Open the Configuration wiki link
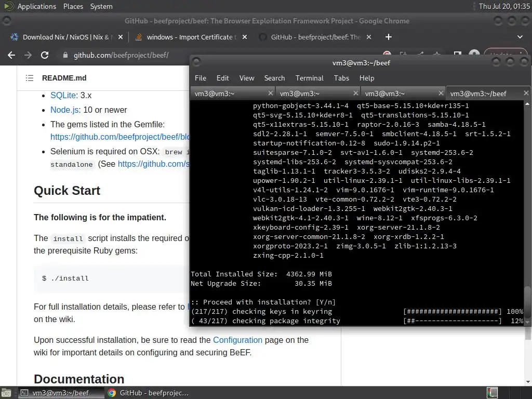532x399 pixels. pyautogui.click(x=237, y=340)
